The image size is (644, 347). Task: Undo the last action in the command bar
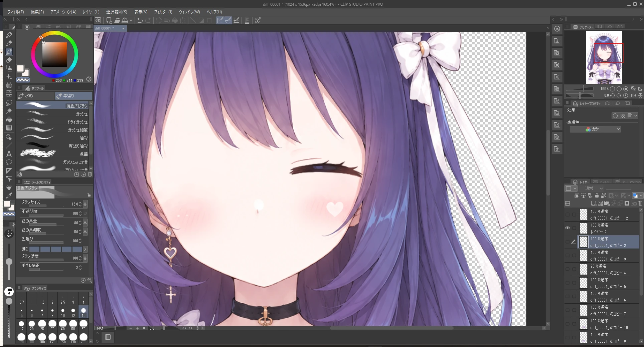tap(140, 20)
